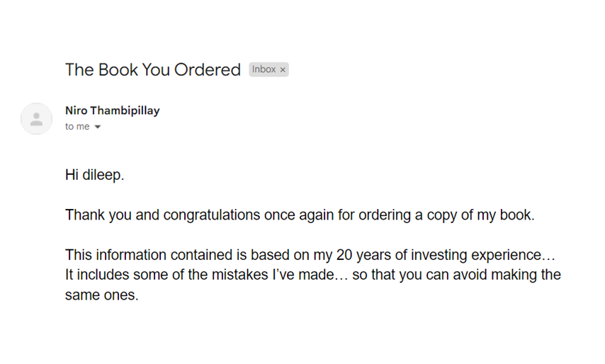Remove the Inbox label with its x
This screenshot has width=605, height=364.
(283, 70)
